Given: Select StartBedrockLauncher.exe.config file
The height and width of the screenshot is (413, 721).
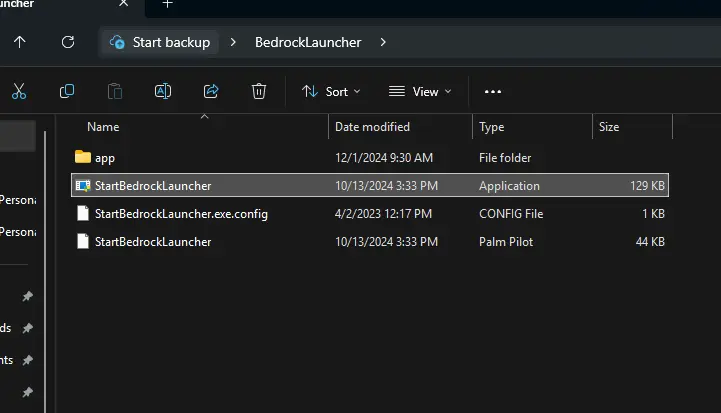Looking at the screenshot, I should pos(370,213).
